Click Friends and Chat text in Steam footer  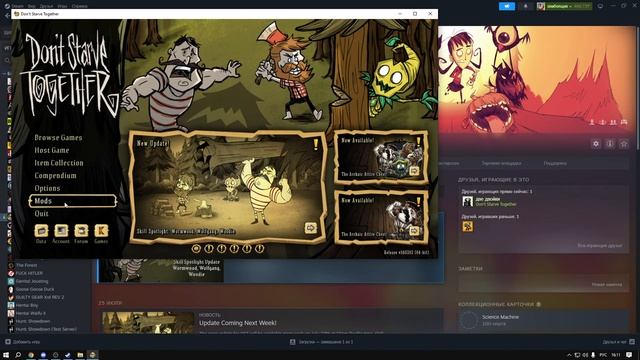tap(614, 342)
